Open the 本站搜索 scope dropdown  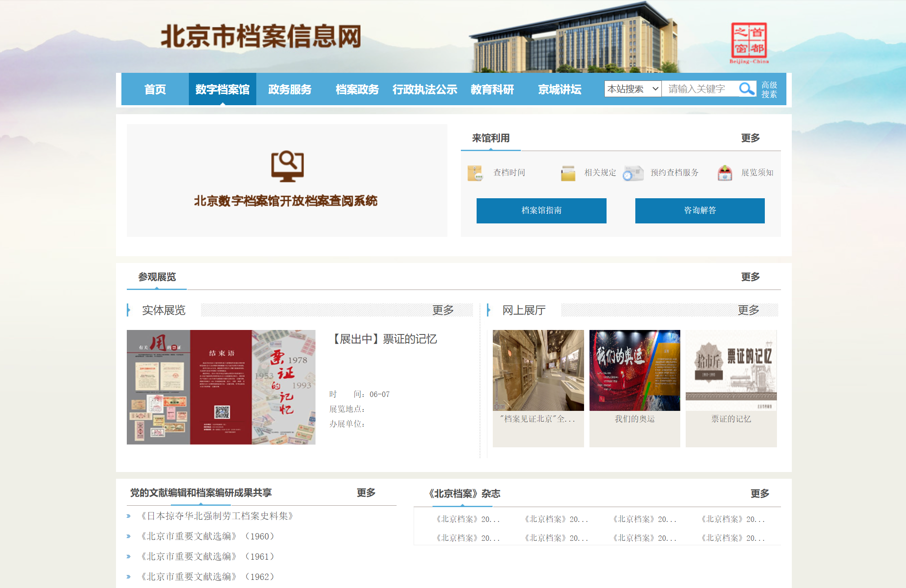pos(633,89)
